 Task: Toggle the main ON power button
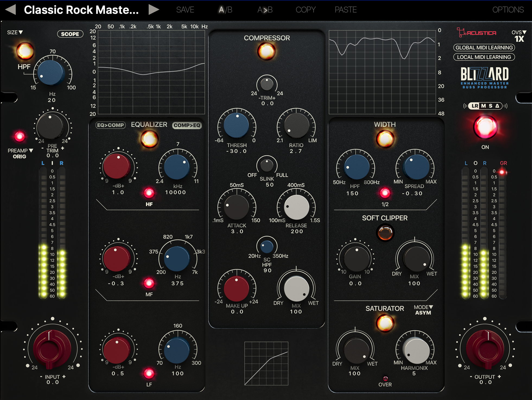(x=485, y=127)
